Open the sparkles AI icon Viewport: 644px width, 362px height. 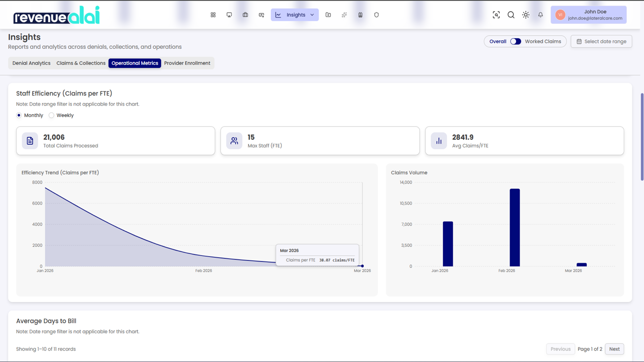click(x=344, y=15)
